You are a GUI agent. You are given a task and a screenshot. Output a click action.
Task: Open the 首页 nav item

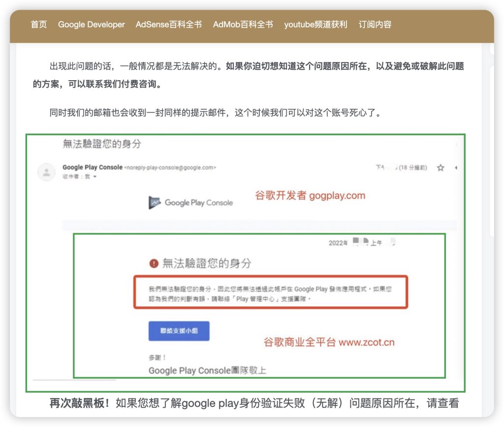pyautogui.click(x=38, y=25)
